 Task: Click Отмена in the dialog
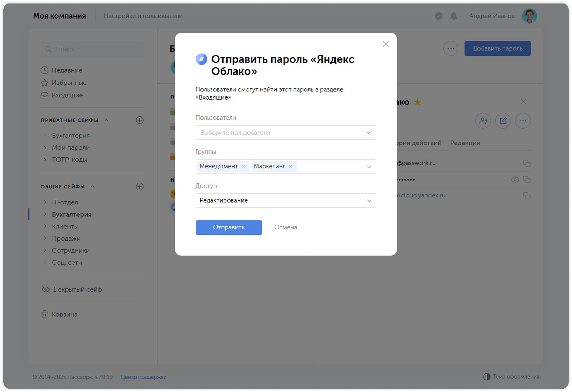coord(286,227)
